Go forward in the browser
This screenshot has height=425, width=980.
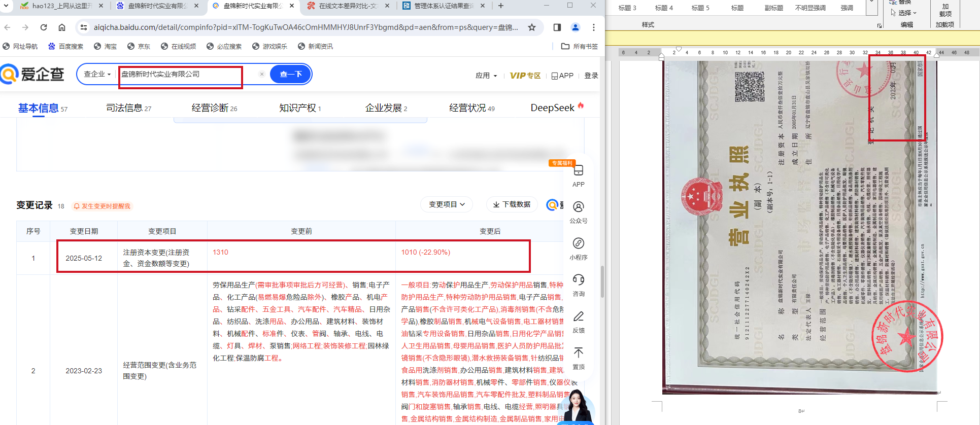[25, 27]
